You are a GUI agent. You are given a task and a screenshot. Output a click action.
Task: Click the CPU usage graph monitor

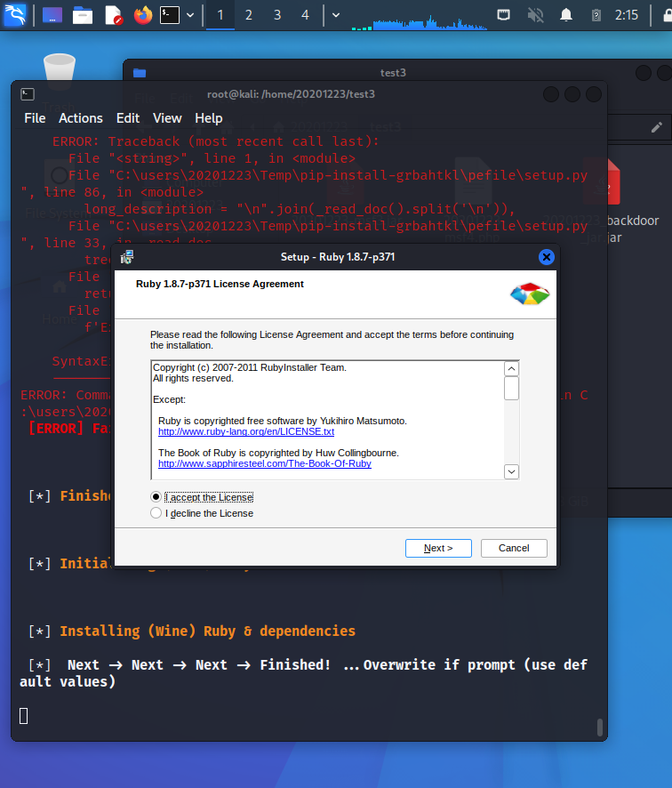[419, 21]
